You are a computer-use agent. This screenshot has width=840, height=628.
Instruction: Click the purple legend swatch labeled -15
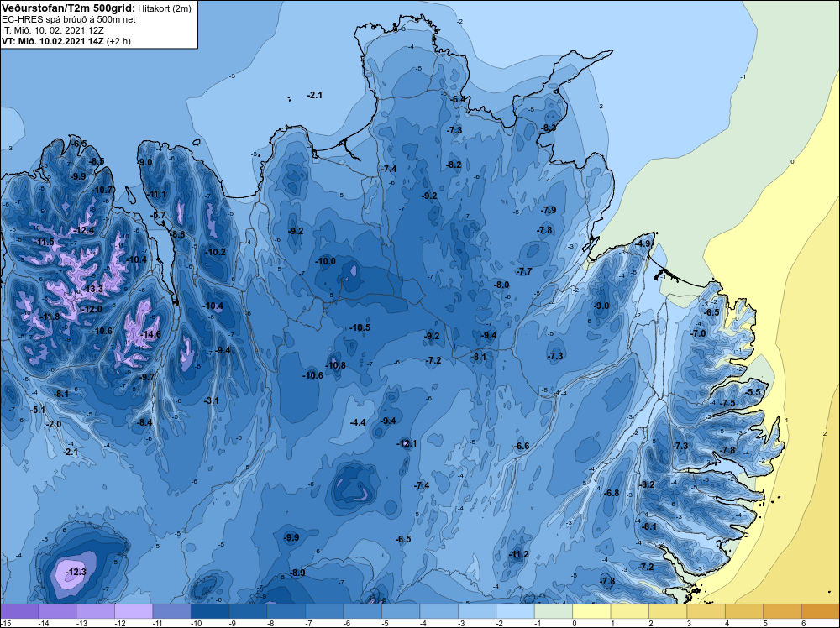(19, 611)
